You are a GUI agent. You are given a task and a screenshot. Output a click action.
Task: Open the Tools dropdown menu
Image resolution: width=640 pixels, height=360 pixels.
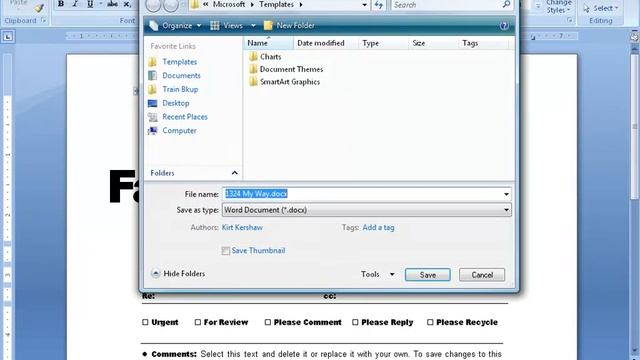click(378, 275)
